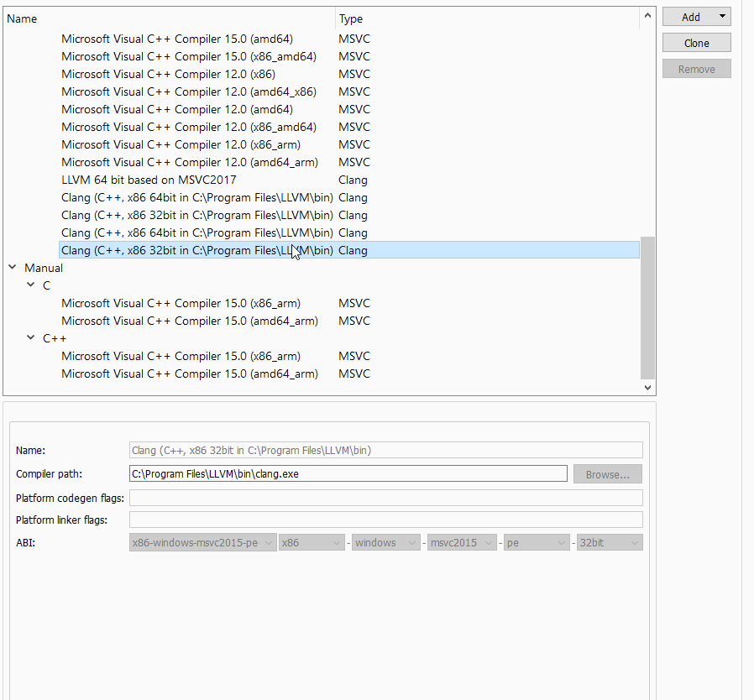The image size is (754, 700).
Task: Select Microsoft Visual C++ Compiler 12.0 (x86_arm)
Action: [x=181, y=144]
